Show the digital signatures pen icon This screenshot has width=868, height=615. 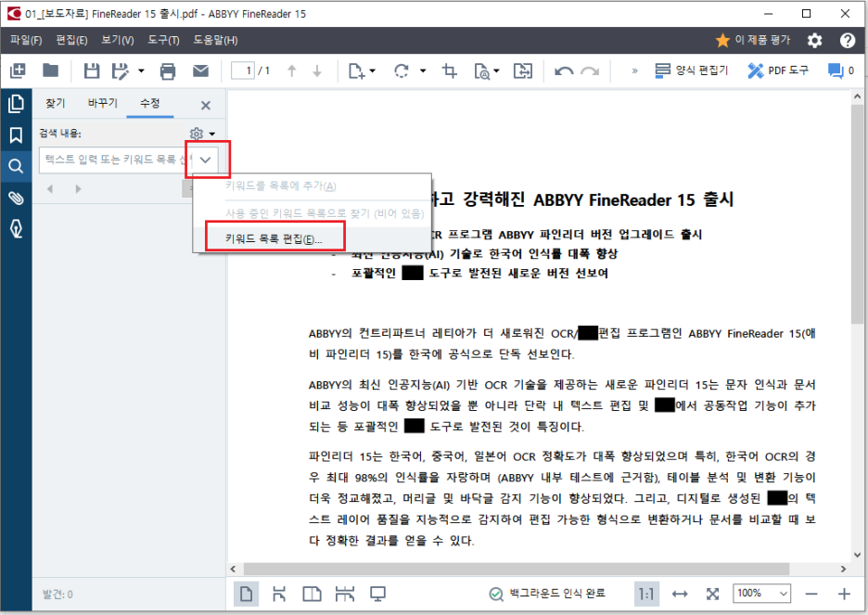pos(16,228)
